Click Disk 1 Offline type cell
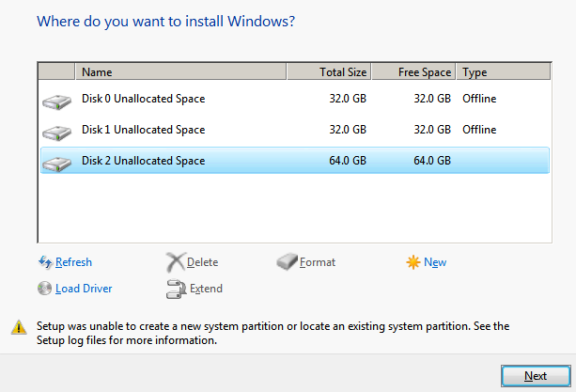Image resolution: width=576 pixels, height=392 pixels. pyautogui.click(x=479, y=130)
